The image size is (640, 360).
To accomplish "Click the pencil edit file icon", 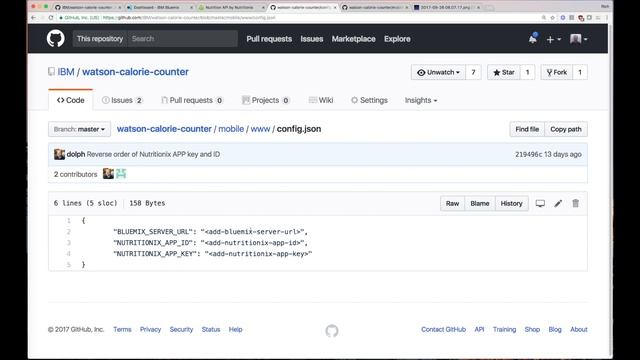I will pyautogui.click(x=558, y=203).
